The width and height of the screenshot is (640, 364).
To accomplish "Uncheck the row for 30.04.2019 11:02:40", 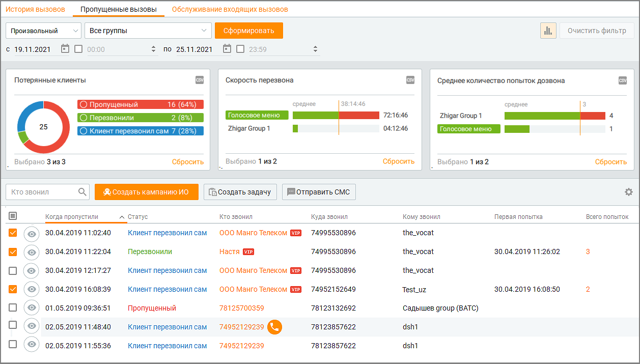I will point(13,233).
